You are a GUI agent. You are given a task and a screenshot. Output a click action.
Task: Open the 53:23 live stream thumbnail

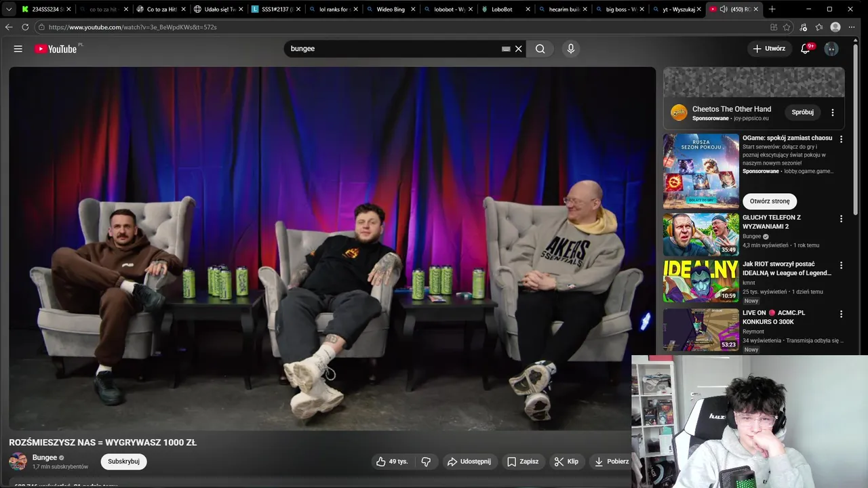[x=701, y=329]
